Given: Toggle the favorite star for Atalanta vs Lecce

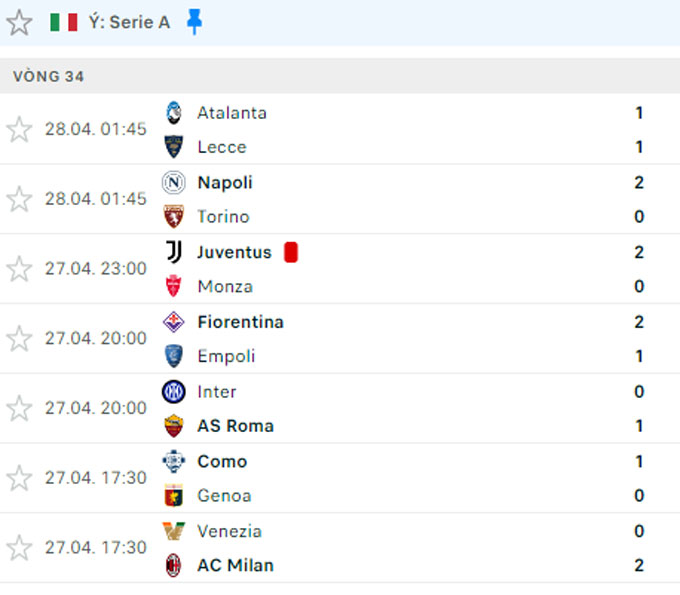Looking at the screenshot, I should pyautogui.click(x=19, y=129).
